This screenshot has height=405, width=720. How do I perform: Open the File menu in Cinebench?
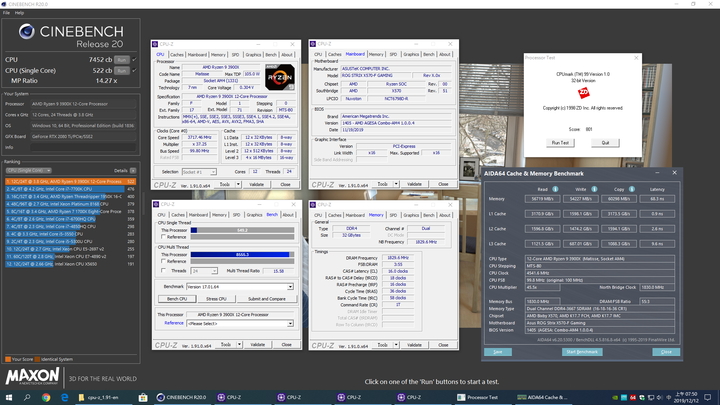[6, 13]
